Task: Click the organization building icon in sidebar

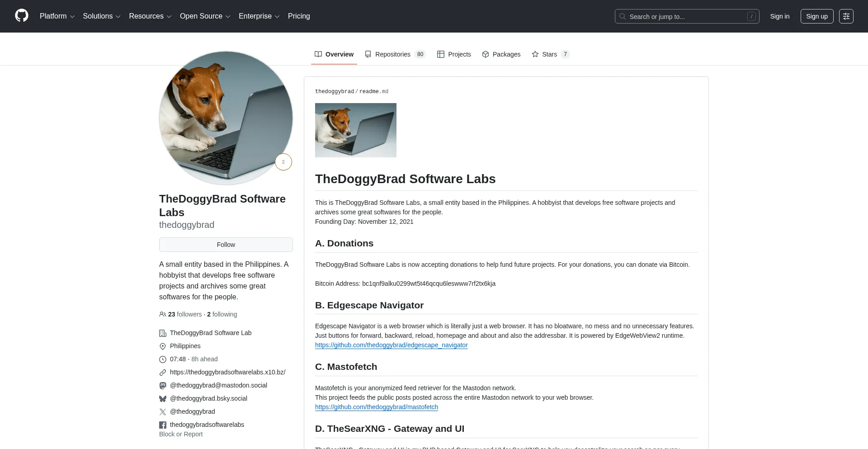Action: coord(163,333)
